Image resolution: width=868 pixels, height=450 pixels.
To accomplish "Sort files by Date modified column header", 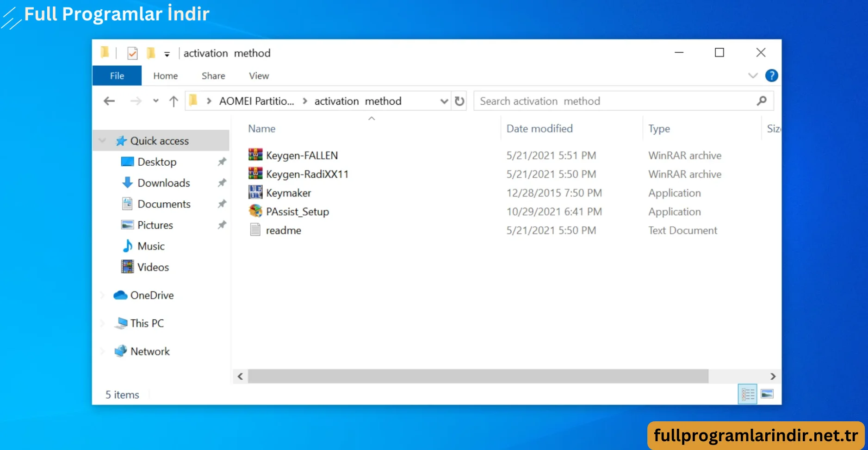I will click(539, 129).
